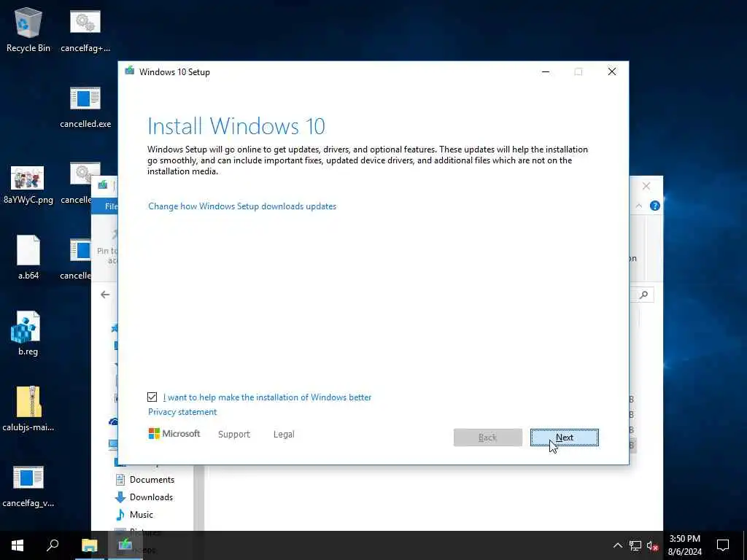This screenshot has width=747, height=560.
Task: Switch to the Windows Setup taskbar icon
Action: [x=125, y=545]
